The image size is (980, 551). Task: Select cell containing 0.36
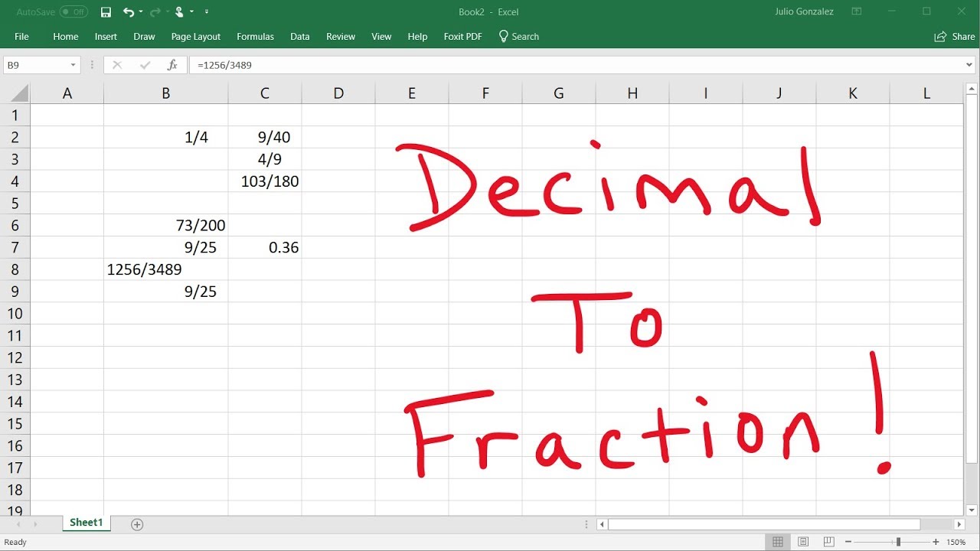click(x=265, y=248)
